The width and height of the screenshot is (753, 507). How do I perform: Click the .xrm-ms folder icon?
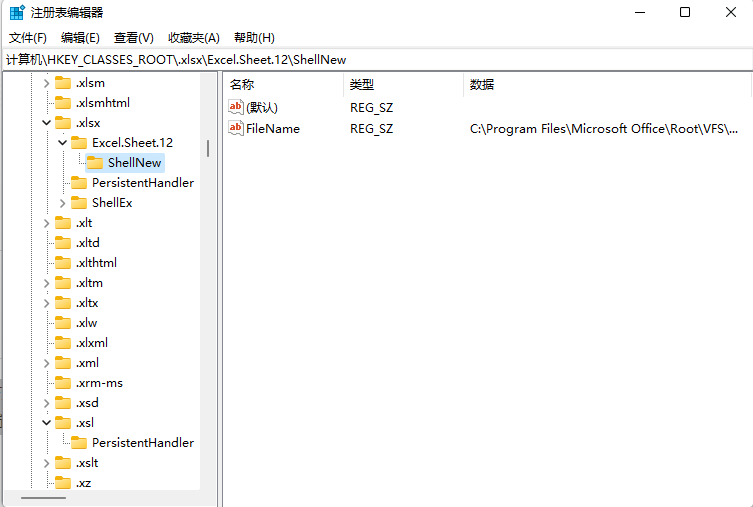click(x=63, y=383)
